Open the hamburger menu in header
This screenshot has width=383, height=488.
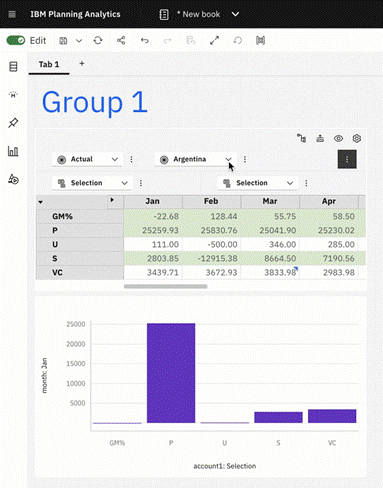[x=12, y=14]
